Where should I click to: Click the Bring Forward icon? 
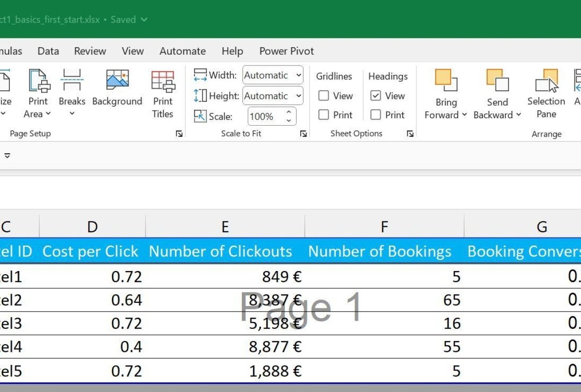coord(445,80)
